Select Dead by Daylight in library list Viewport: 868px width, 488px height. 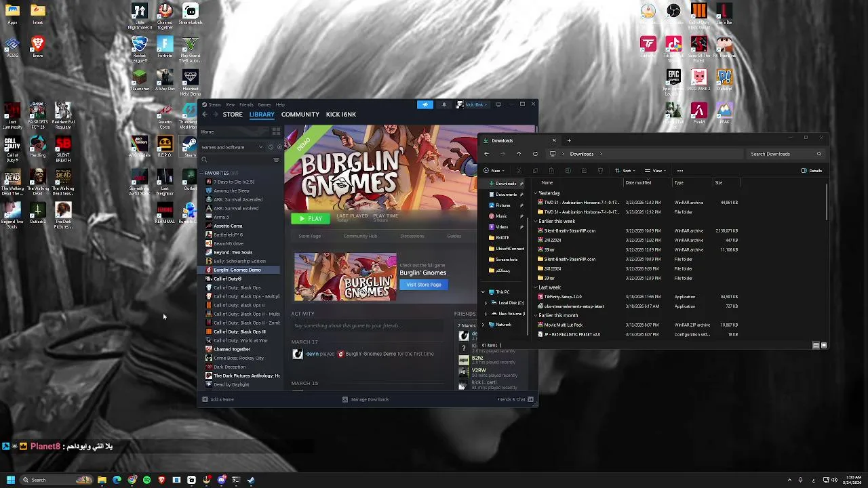[x=231, y=384]
